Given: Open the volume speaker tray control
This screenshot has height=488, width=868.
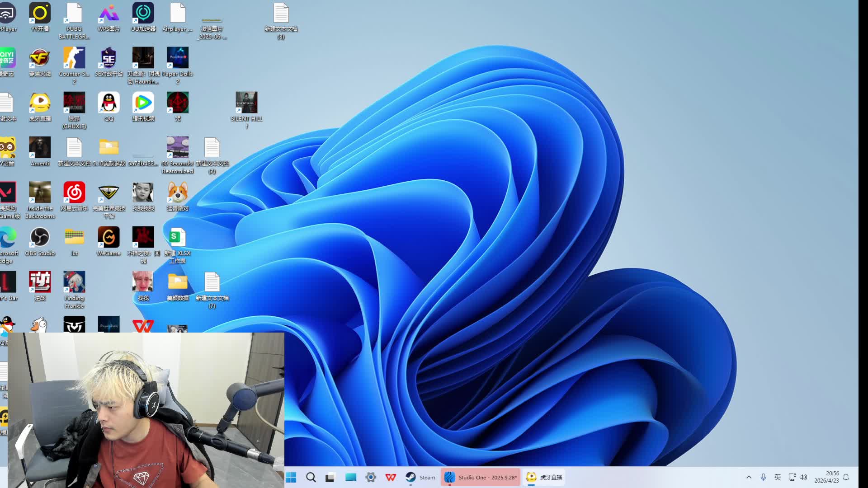Looking at the screenshot, I should point(803,477).
